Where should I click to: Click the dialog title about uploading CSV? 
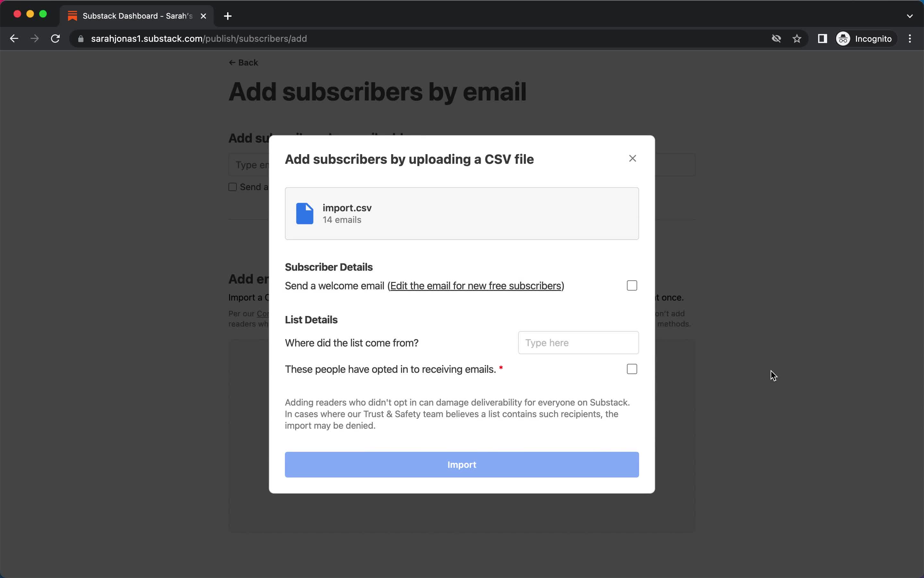click(409, 159)
